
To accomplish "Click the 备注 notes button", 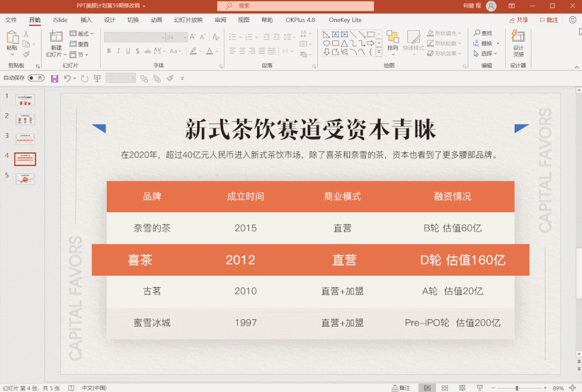I will click(401, 388).
